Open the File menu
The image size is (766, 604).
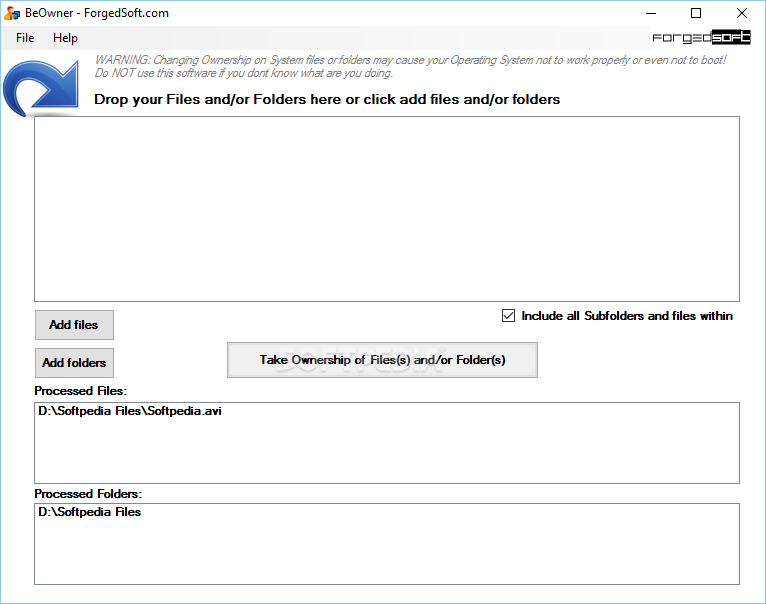coord(25,38)
